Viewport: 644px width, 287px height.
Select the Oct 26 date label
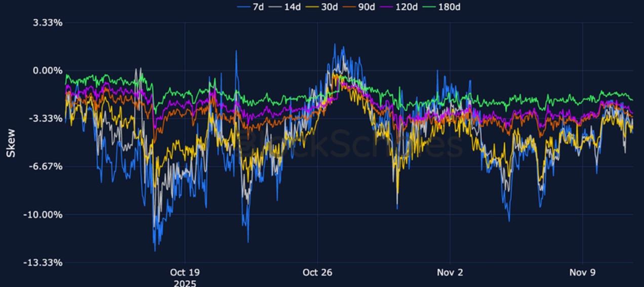tap(317, 273)
